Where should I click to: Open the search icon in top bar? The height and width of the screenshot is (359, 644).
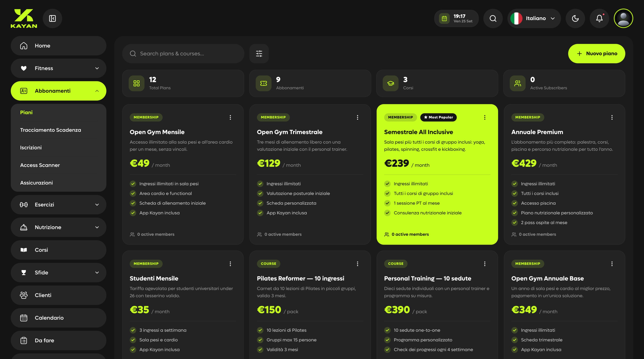(493, 18)
